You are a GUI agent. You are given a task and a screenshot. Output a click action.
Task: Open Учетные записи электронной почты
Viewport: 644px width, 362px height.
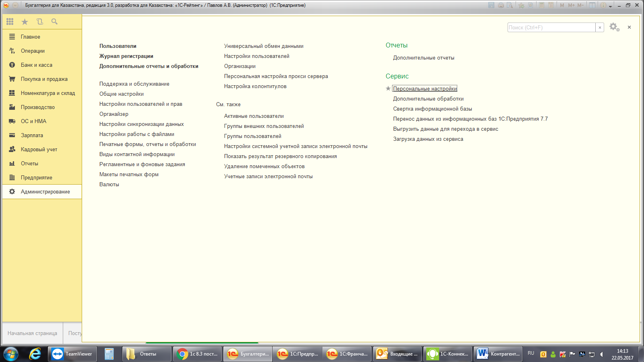[268, 176]
